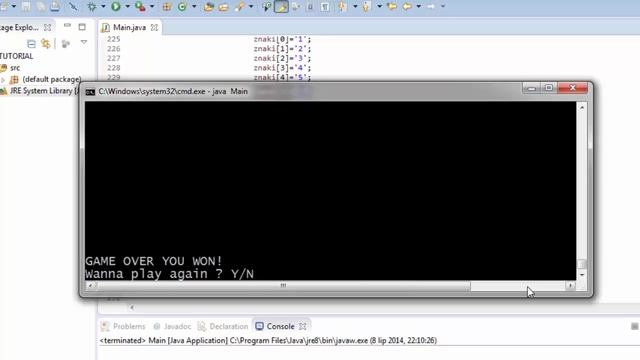This screenshot has height=360, width=640.
Task: Open Back history dropdown arrow
Action: point(418,6)
